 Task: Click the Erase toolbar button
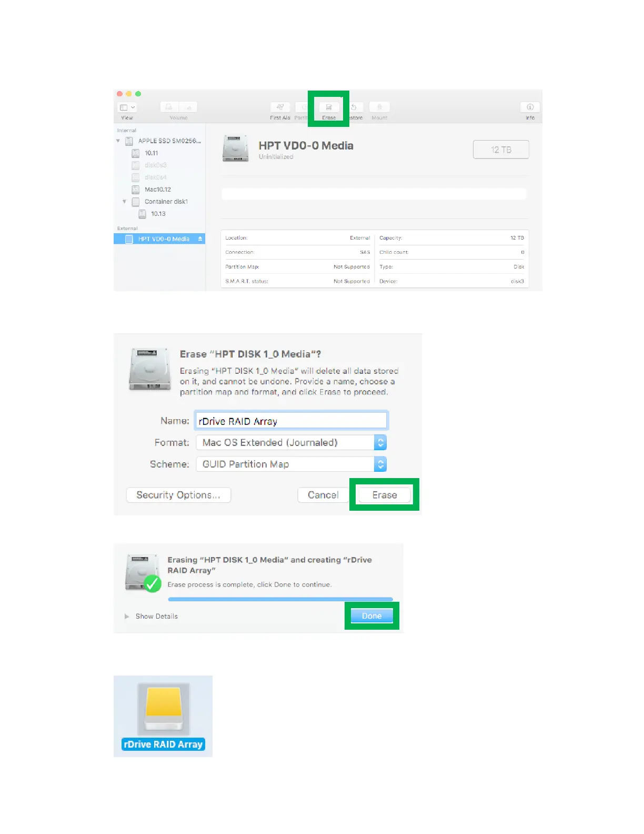pos(329,107)
